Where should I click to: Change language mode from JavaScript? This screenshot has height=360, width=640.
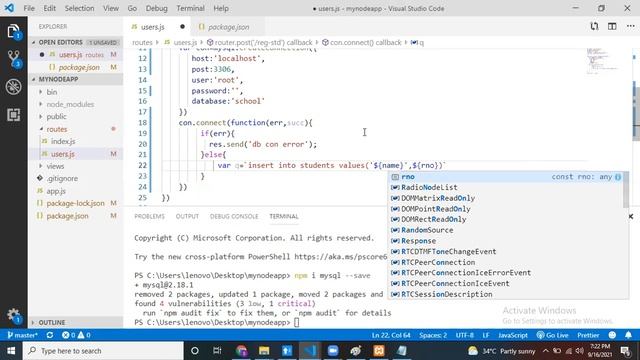513,335
